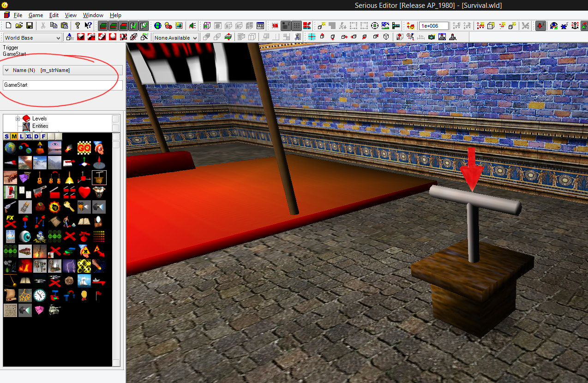
Task: Toggle the M icon-size filter button
Action: (14, 136)
